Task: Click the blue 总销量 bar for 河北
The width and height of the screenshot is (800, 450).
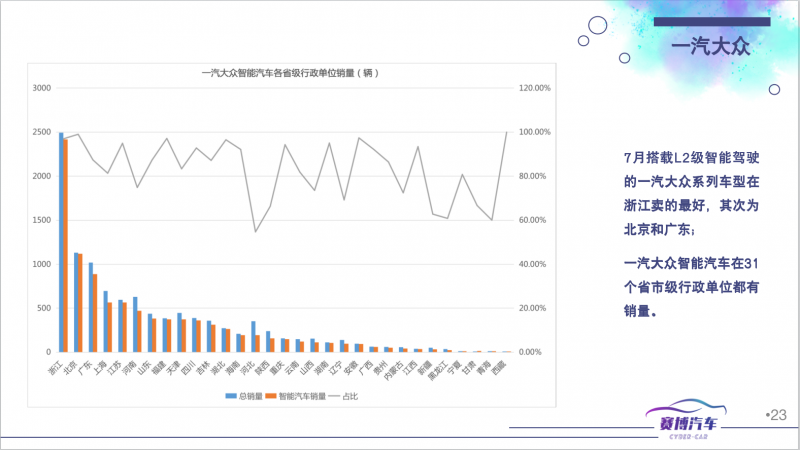Action: pos(253,337)
